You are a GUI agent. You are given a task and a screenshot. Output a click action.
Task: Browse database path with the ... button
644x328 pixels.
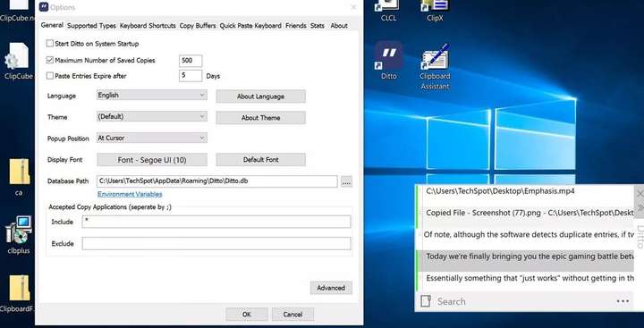click(347, 181)
